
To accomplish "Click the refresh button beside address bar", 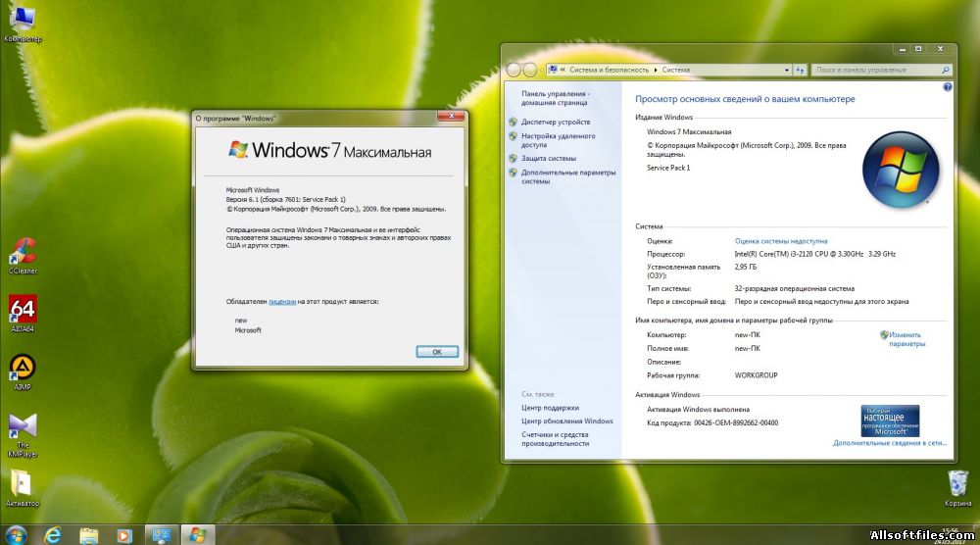I will click(x=800, y=70).
